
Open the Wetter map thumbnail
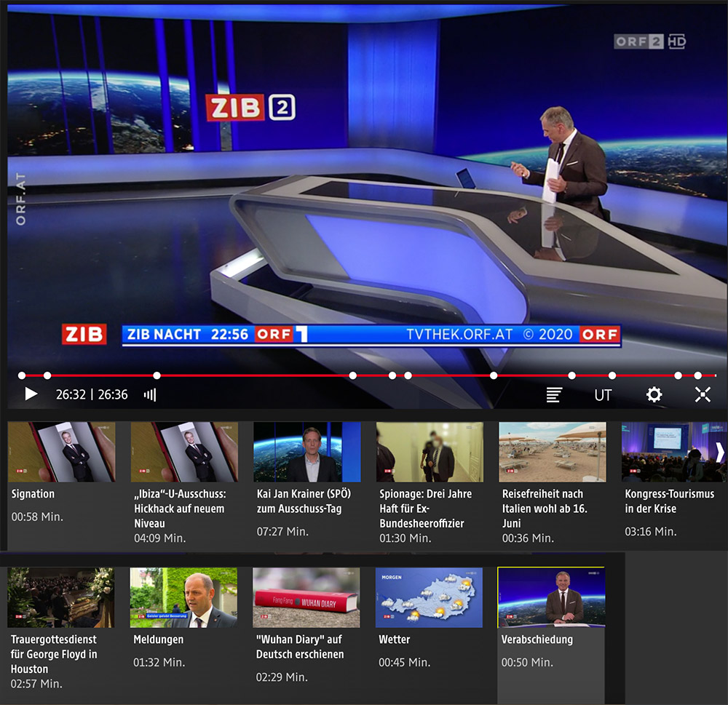[429, 597]
